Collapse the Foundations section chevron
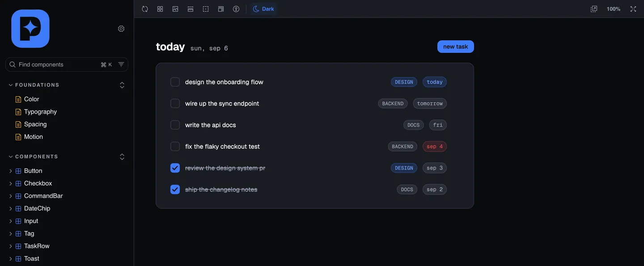 11,85
